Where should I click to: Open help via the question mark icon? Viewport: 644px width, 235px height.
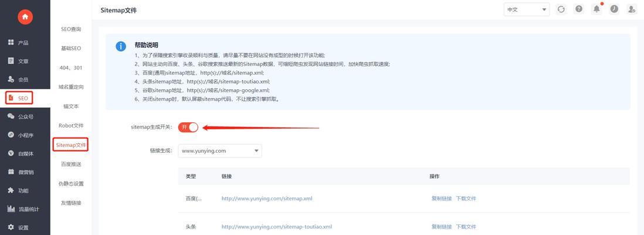[579, 9]
